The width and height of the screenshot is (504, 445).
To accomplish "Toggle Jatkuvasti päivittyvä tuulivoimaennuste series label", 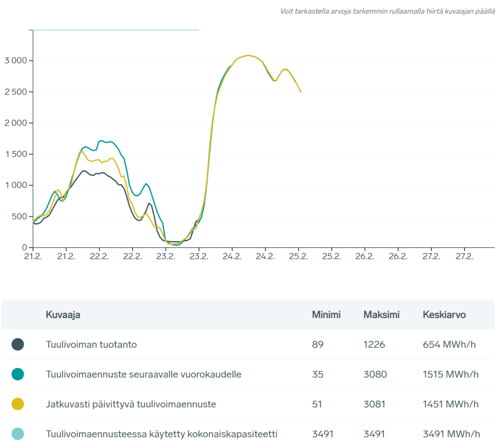I will point(130,404).
